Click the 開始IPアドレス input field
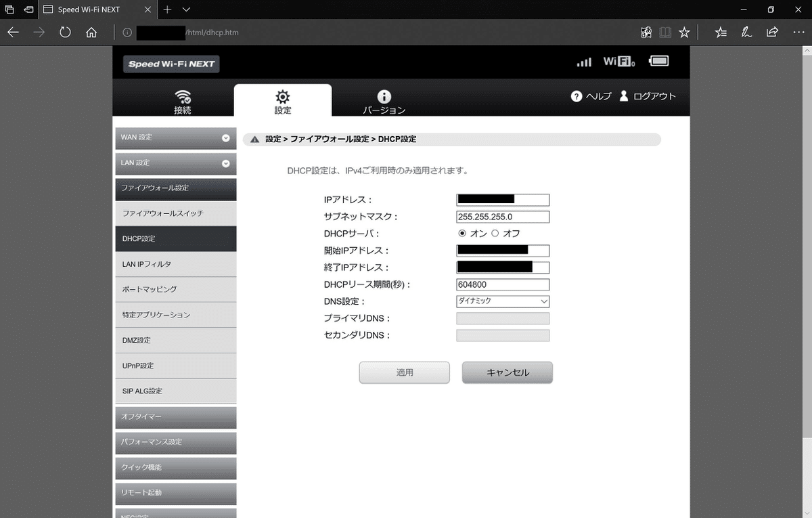812x518 pixels. tap(503, 251)
